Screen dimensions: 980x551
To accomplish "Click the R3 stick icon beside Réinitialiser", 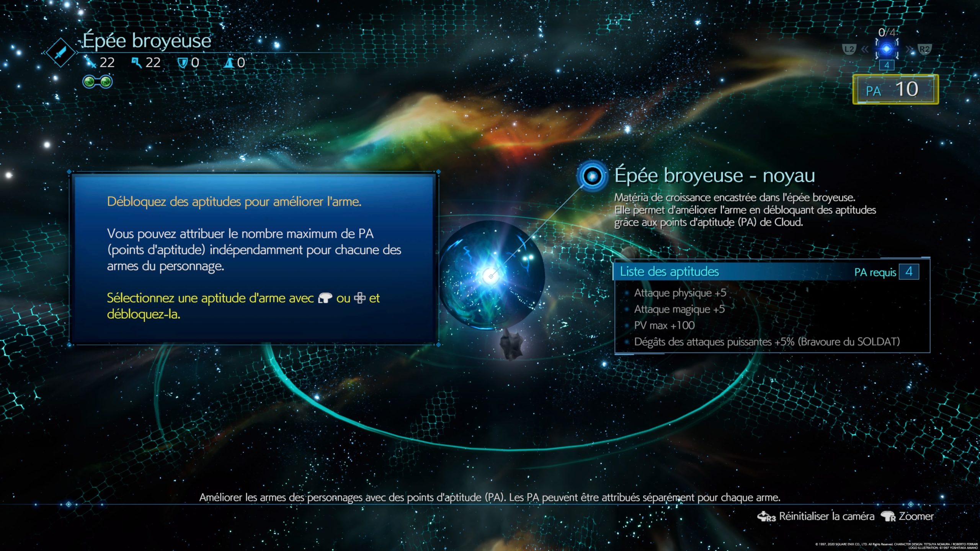I will pyautogui.click(x=766, y=517).
